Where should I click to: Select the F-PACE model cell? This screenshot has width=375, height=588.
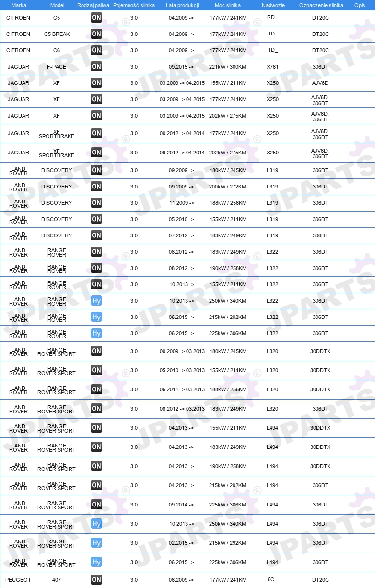click(x=57, y=67)
